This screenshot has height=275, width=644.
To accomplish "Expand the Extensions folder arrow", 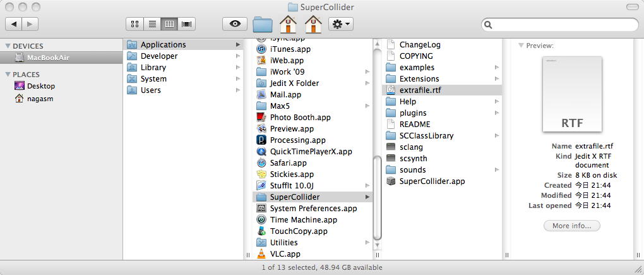I will pos(496,79).
